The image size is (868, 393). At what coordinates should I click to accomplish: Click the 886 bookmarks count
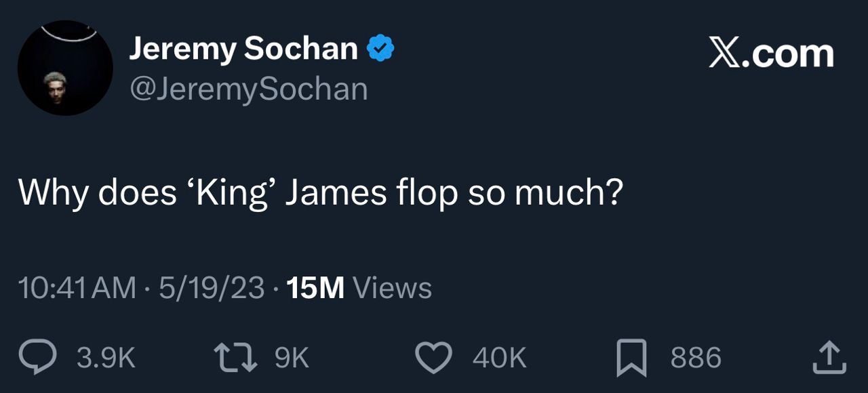click(x=696, y=358)
